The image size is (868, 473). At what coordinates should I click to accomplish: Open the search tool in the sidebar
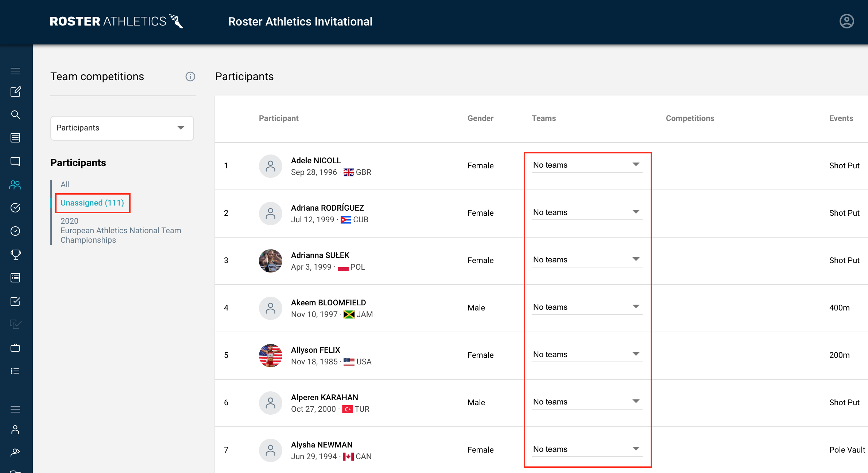pyautogui.click(x=16, y=115)
